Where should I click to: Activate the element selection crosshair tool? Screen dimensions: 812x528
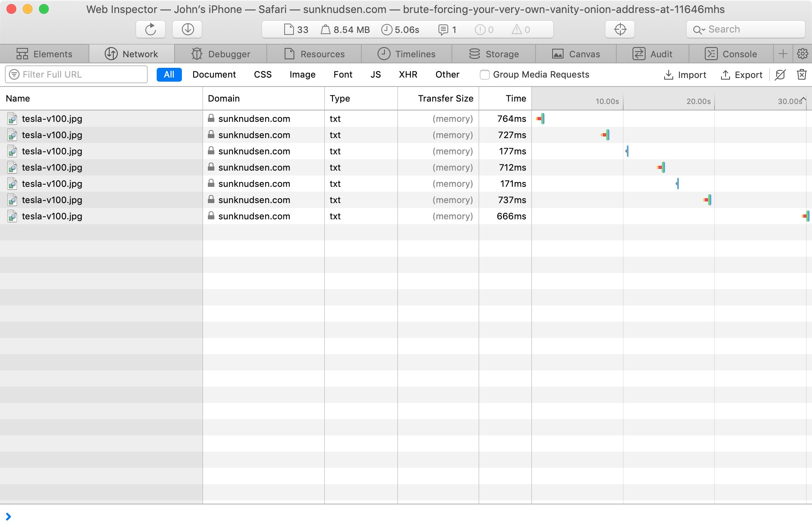620,29
